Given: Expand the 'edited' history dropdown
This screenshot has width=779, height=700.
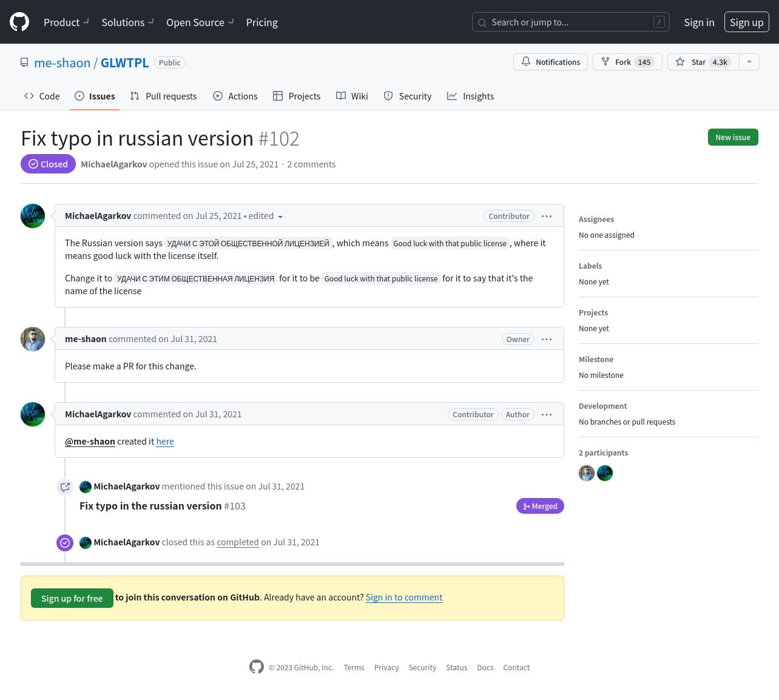Looking at the screenshot, I should point(265,216).
